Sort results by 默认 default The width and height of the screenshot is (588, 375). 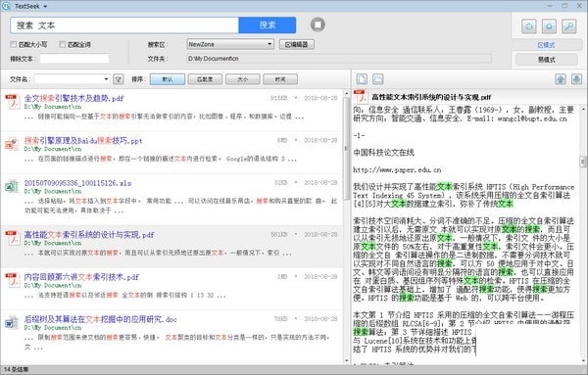tap(168, 79)
